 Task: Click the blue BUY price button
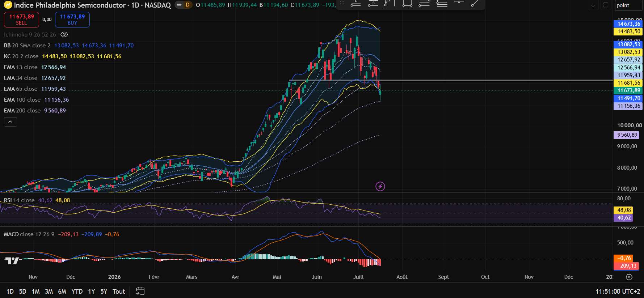click(72, 20)
